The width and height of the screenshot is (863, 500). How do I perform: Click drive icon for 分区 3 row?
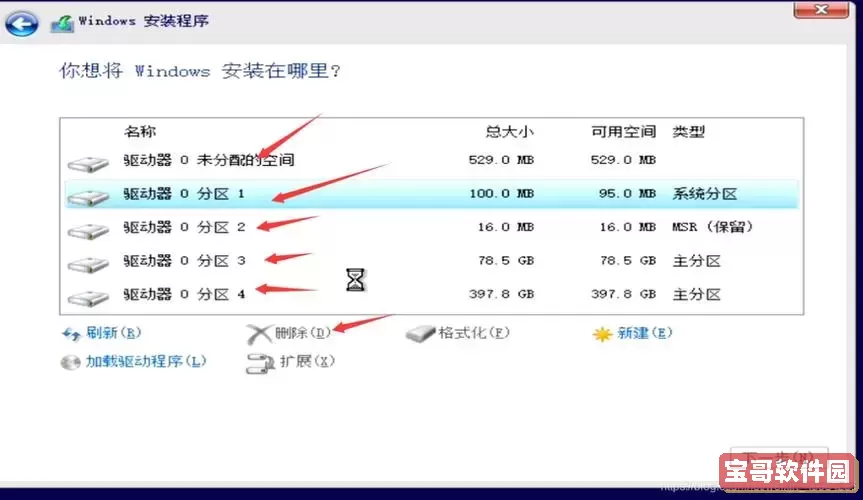click(88, 265)
